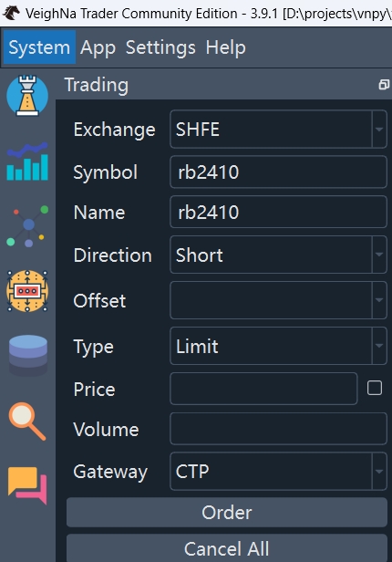Focus the Volume input field

coord(278,429)
